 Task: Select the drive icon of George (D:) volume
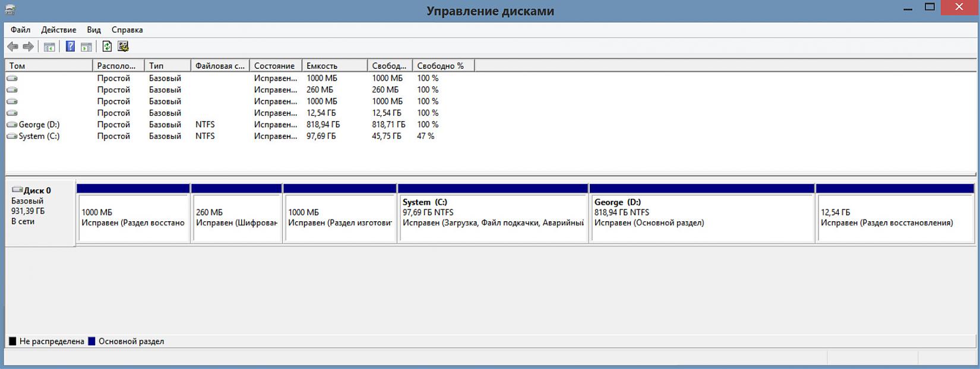pyautogui.click(x=12, y=125)
